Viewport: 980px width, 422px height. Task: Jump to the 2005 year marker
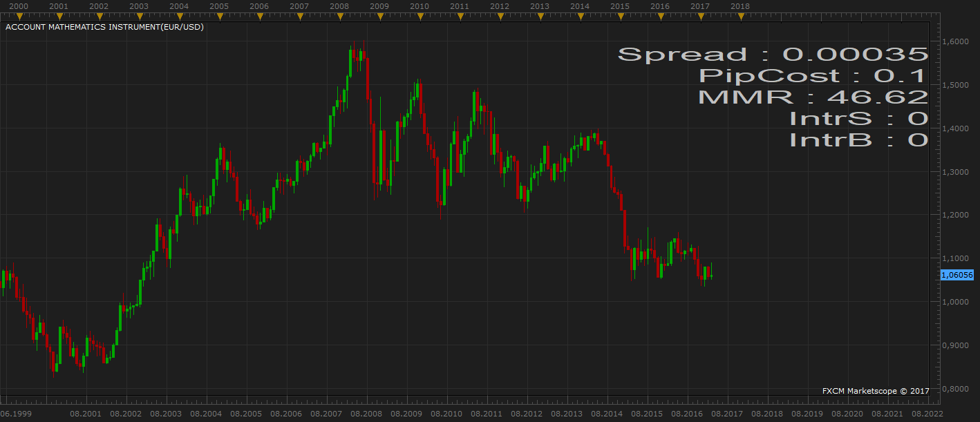(219, 17)
